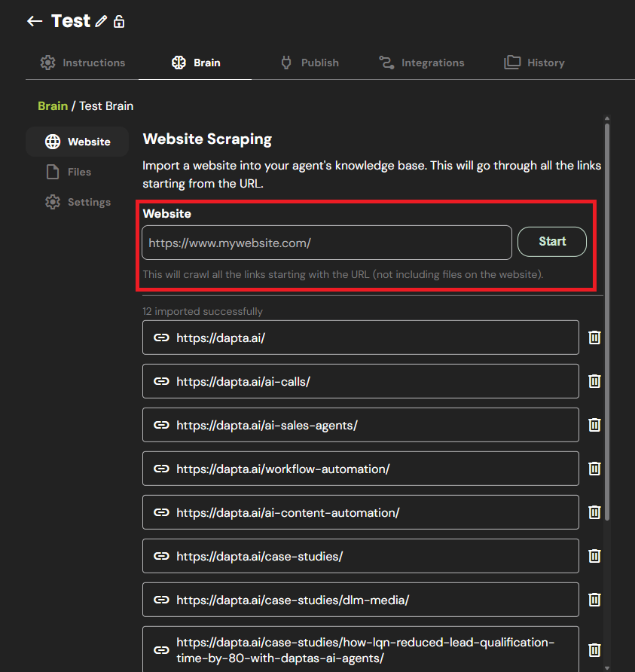This screenshot has width=635, height=672.
Task: Open the History tab
Action: pyautogui.click(x=534, y=63)
